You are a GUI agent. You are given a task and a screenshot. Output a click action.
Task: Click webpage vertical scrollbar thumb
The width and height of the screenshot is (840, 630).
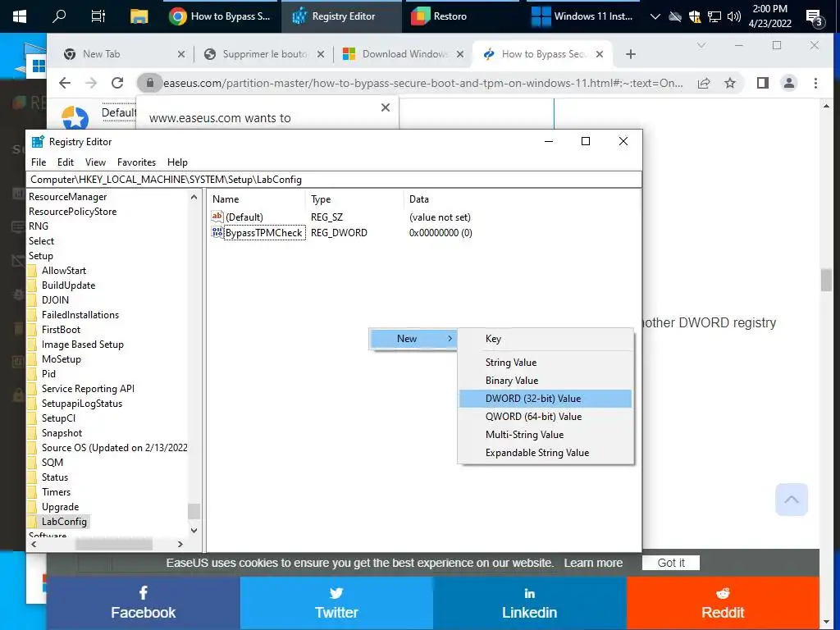[x=826, y=281]
